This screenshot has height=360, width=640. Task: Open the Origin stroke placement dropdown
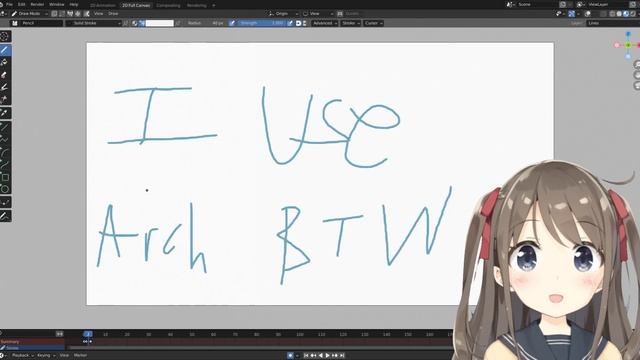pyautogui.click(x=283, y=14)
